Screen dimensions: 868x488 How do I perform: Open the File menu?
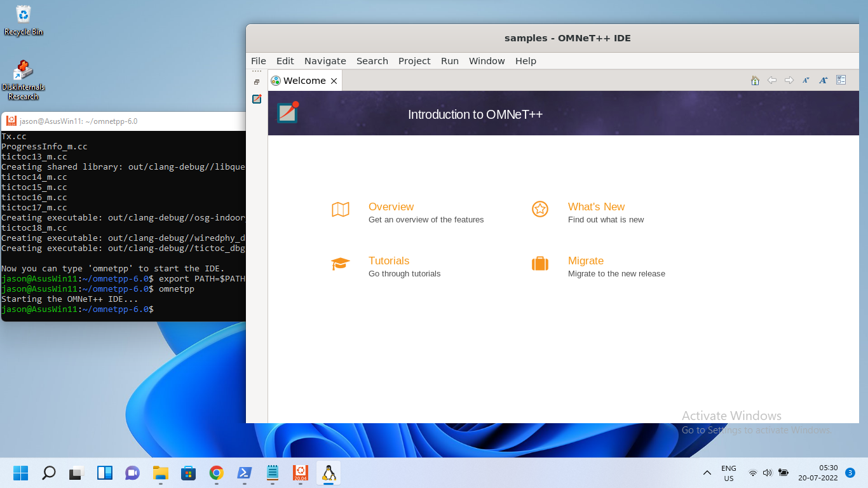(259, 61)
